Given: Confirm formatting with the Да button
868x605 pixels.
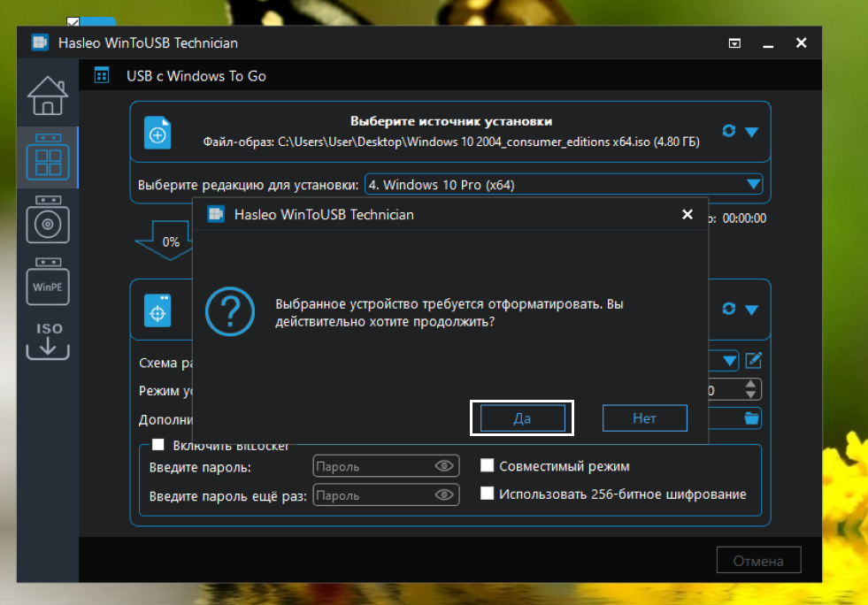Looking at the screenshot, I should pos(523,417).
